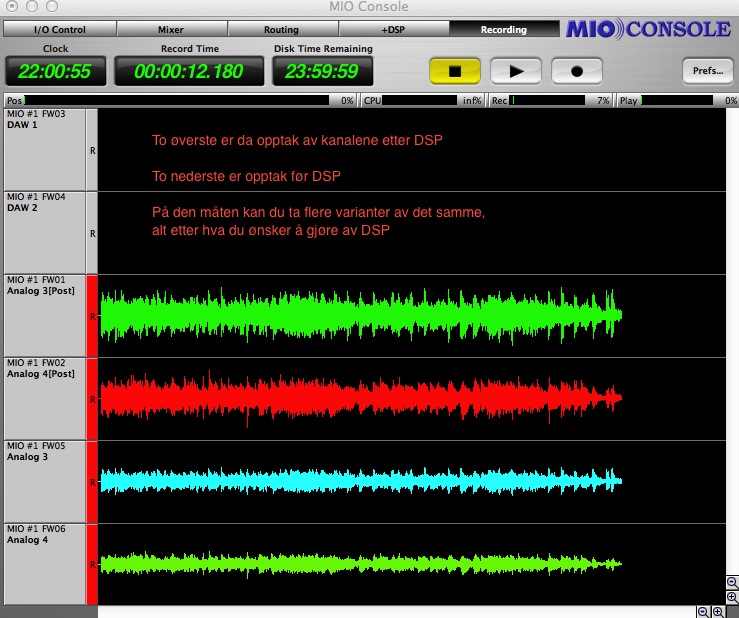Image resolution: width=739 pixels, height=618 pixels.
Task: Toggle record enable for DAW 2 track
Action: pos(92,233)
